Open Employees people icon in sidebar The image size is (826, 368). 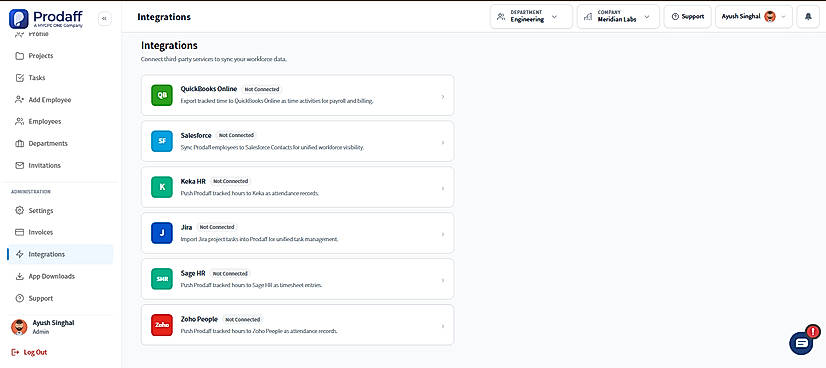[19, 122]
